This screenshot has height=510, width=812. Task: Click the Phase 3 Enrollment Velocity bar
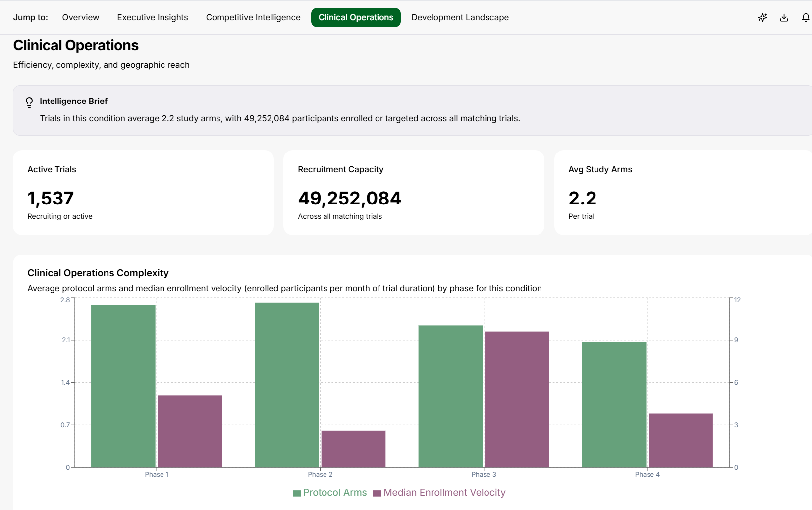(x=517, y=400)
